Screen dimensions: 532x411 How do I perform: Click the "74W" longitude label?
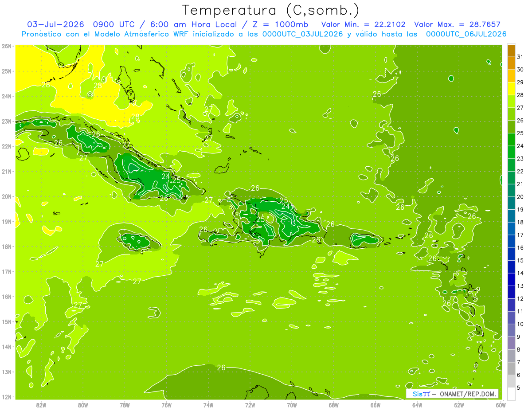(208, 405)
